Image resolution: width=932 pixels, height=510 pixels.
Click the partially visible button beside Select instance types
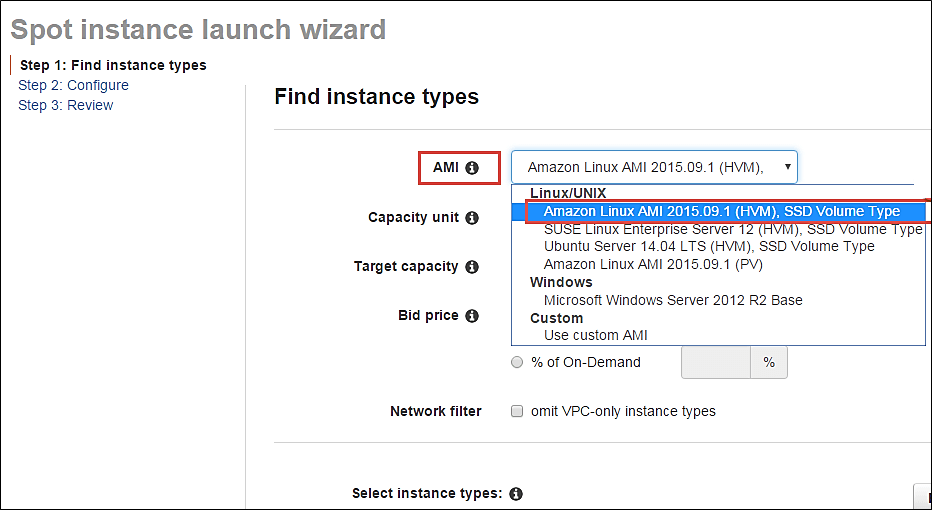[922, 495]
